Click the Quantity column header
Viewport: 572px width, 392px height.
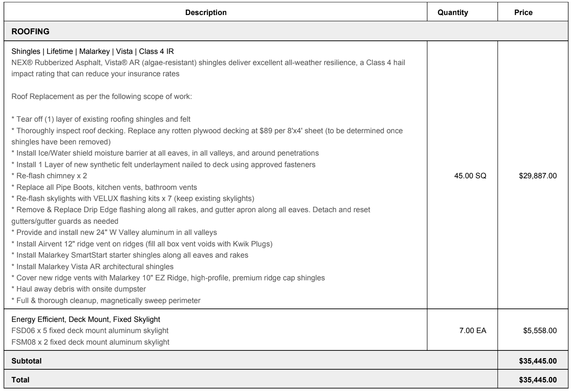tap(453, 13)
